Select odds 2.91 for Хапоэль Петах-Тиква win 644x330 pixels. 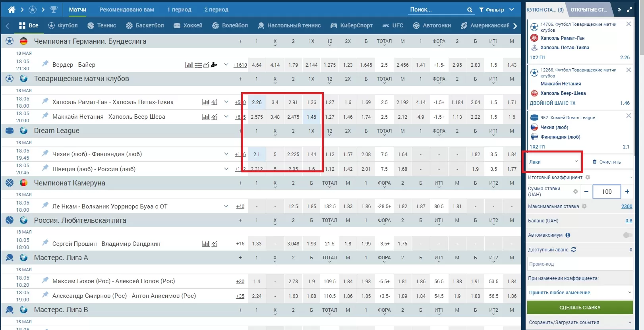(293, 102)
